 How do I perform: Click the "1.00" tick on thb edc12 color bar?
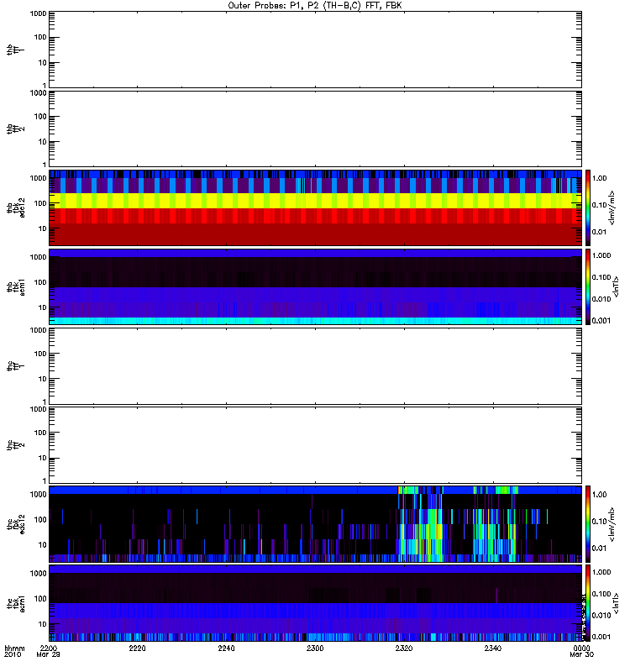click(599, 178)
